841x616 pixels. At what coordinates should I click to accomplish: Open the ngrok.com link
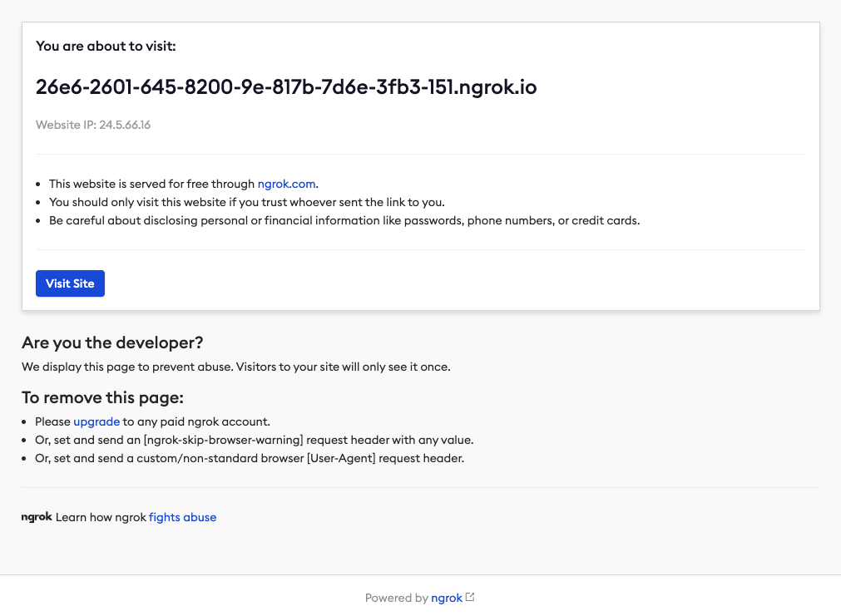[x=286, y=184]
